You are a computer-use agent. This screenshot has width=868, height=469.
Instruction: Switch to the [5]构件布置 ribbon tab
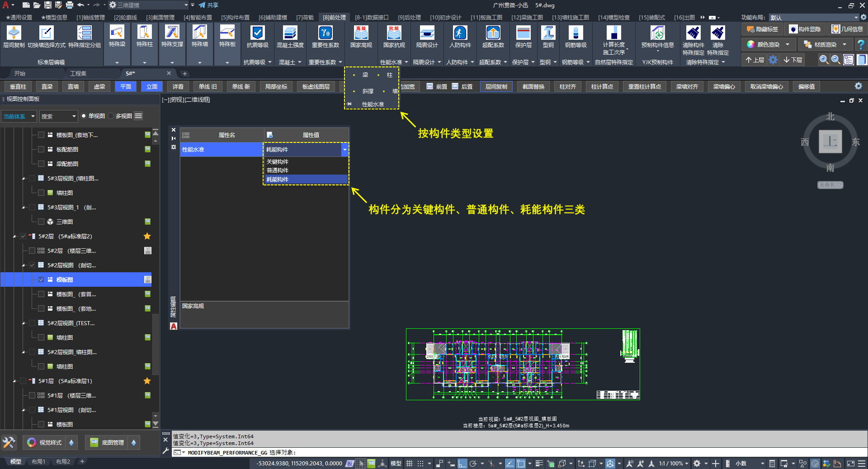pos(235,18)
